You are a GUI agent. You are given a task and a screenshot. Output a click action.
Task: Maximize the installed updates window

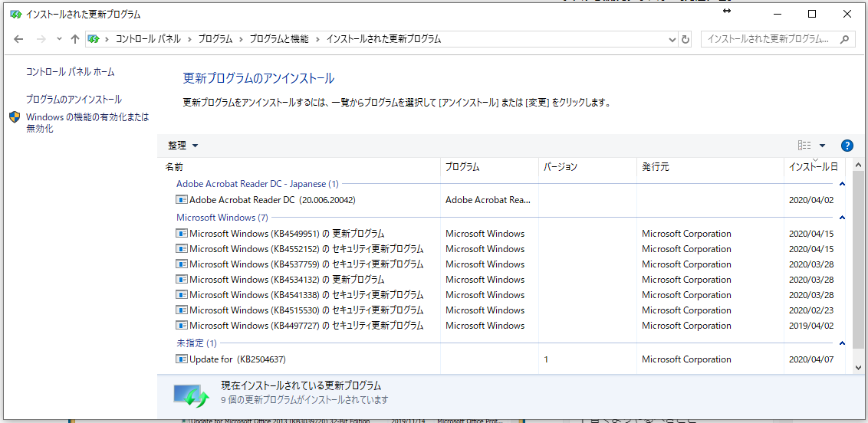812,15
